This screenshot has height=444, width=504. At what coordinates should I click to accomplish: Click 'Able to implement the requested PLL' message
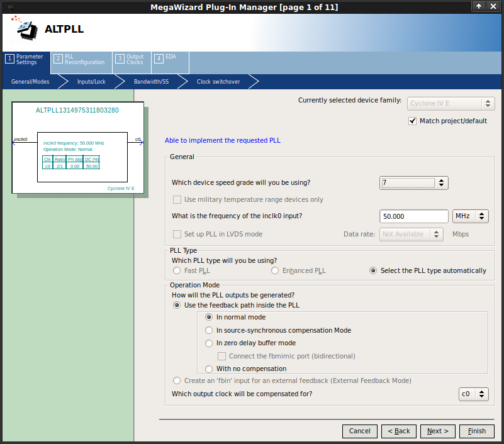pos(223,140)
